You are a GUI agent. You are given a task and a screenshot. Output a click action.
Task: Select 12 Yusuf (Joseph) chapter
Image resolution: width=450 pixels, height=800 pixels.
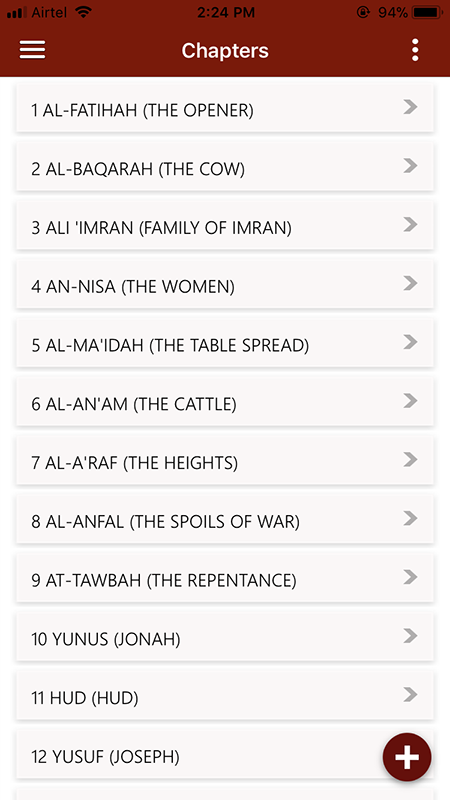coord(225,755)
